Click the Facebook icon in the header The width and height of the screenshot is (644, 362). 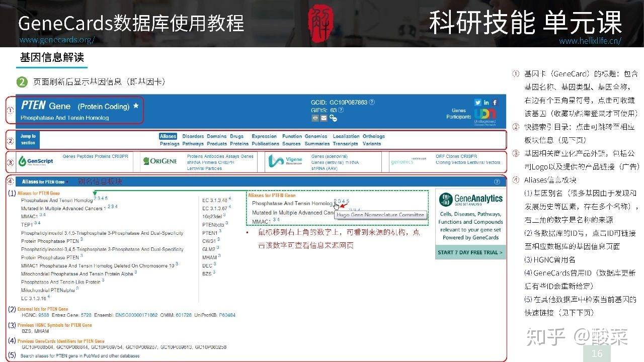pos(495,102)
